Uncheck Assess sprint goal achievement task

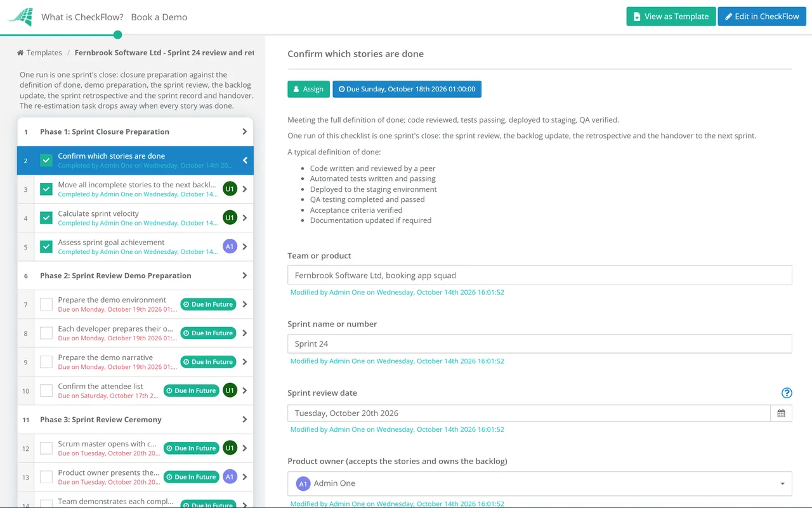coord(46,246)
